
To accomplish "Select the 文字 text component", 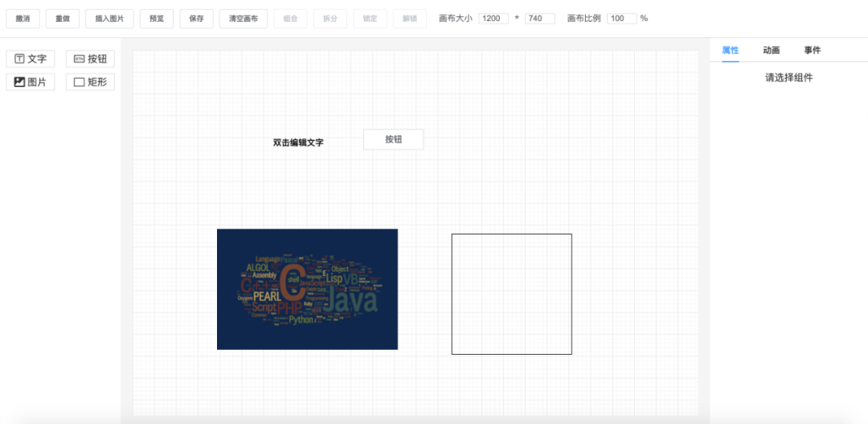I will [31, 59].
